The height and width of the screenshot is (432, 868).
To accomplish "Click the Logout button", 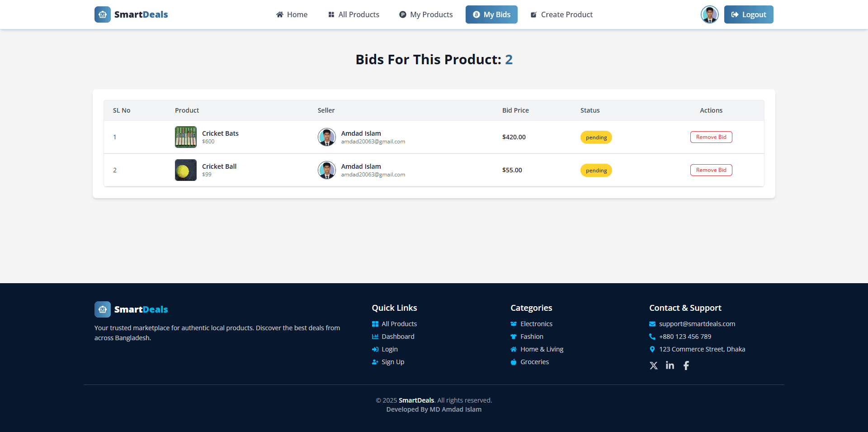I will point(749,14).
